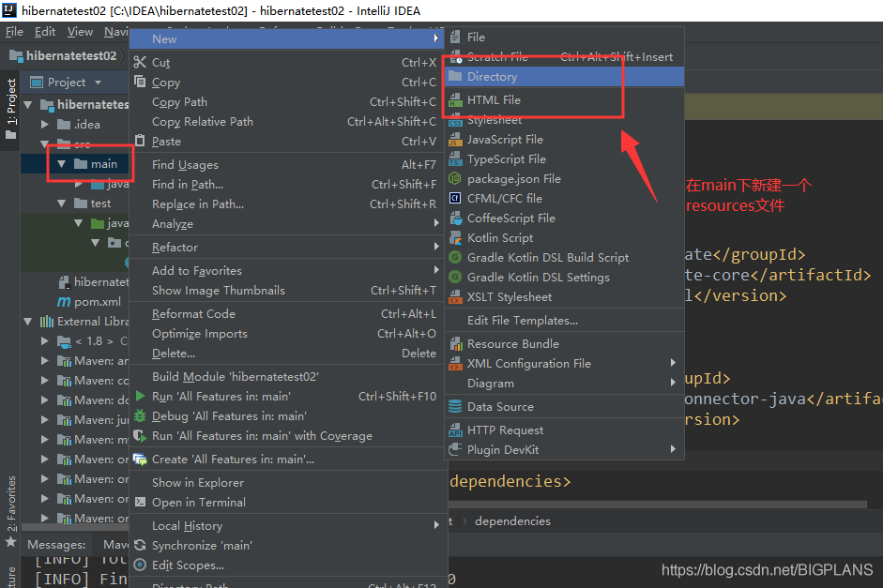The width and height of the screenshot is (883, 588).
Task: Select the main folder in tree
Action: coord(104,164)
